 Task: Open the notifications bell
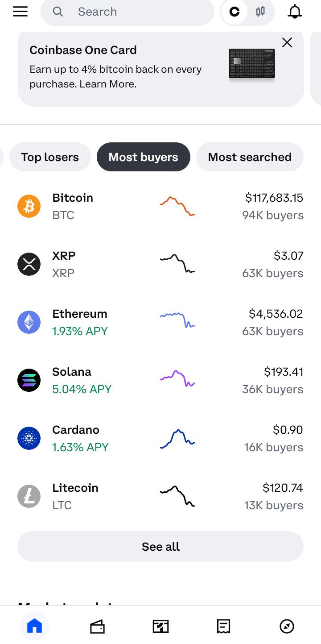[295, 12]
